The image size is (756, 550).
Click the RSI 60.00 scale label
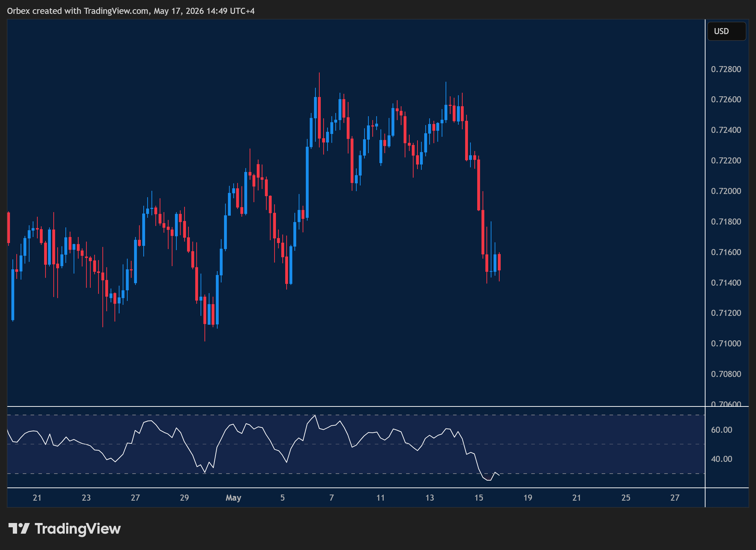722,430
